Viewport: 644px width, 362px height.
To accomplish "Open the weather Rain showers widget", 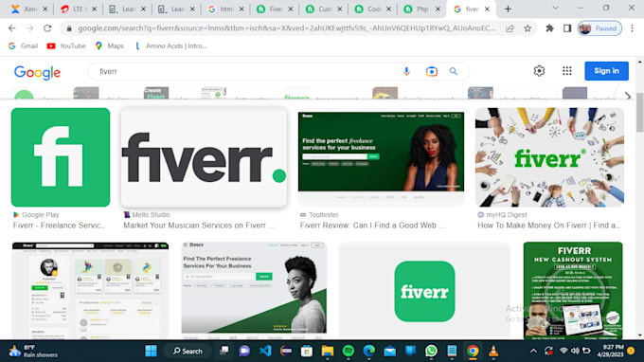I will (x=34, y=351).
